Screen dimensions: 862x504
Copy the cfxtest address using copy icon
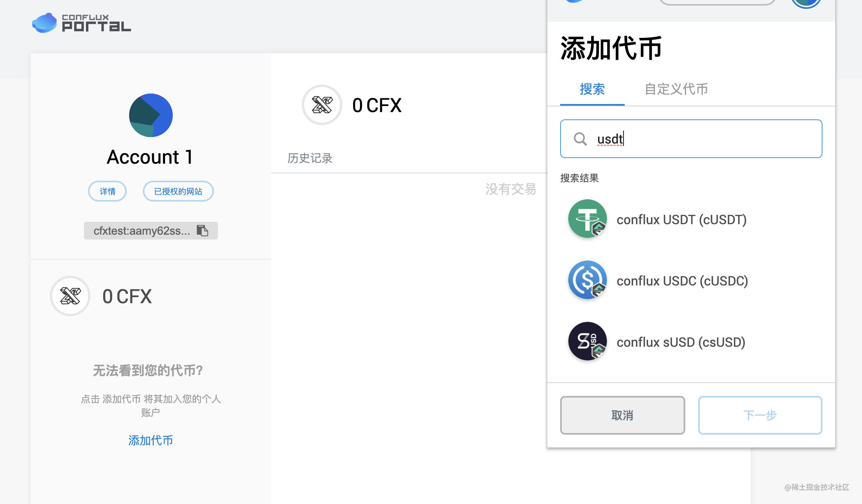coord(203,231)
